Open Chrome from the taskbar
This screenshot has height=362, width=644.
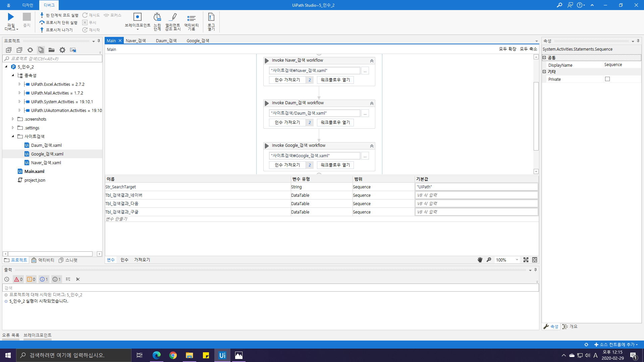173,355
